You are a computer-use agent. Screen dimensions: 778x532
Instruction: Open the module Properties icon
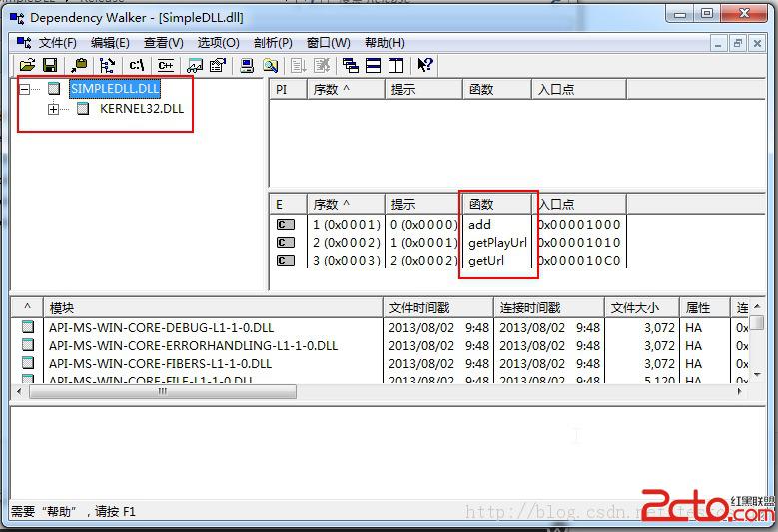point(218,65)
